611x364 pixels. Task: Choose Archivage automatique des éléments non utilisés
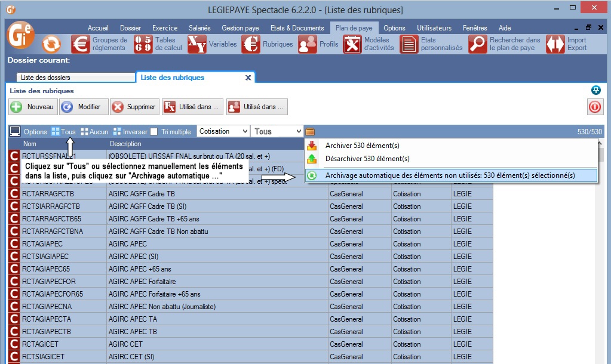(x=450, y=175)
